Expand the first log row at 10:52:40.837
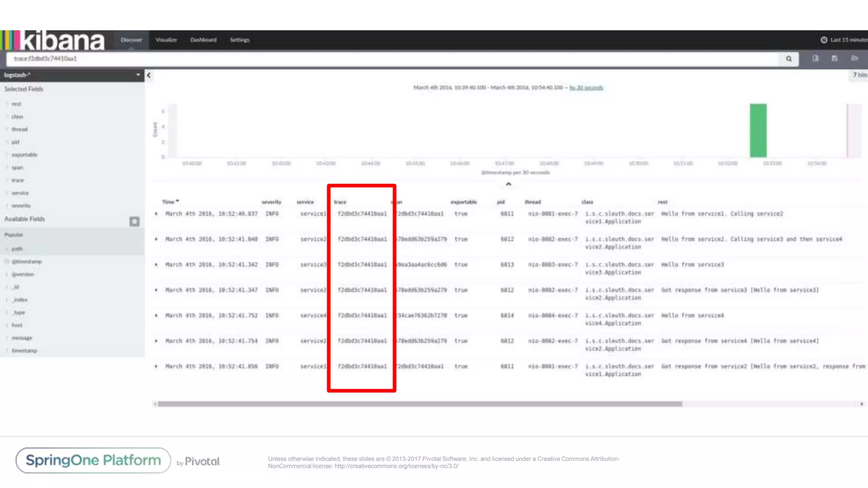 click(156, 214)
